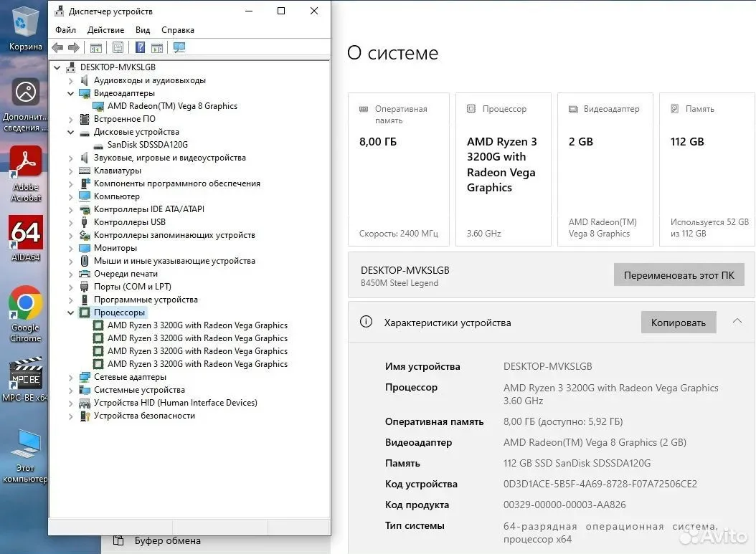Click the 'Видеоадаптер' 2 GB card

click(x=605, y=170)
